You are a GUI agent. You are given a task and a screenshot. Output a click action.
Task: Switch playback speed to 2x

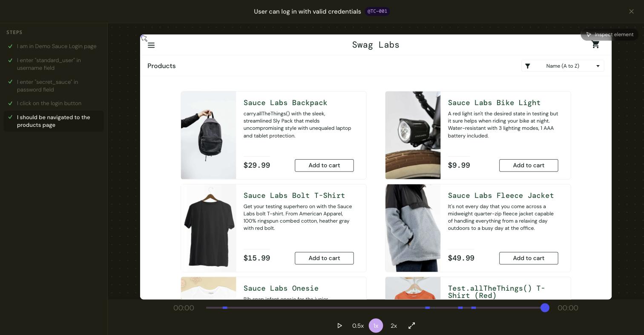click(x=394, y=326)
